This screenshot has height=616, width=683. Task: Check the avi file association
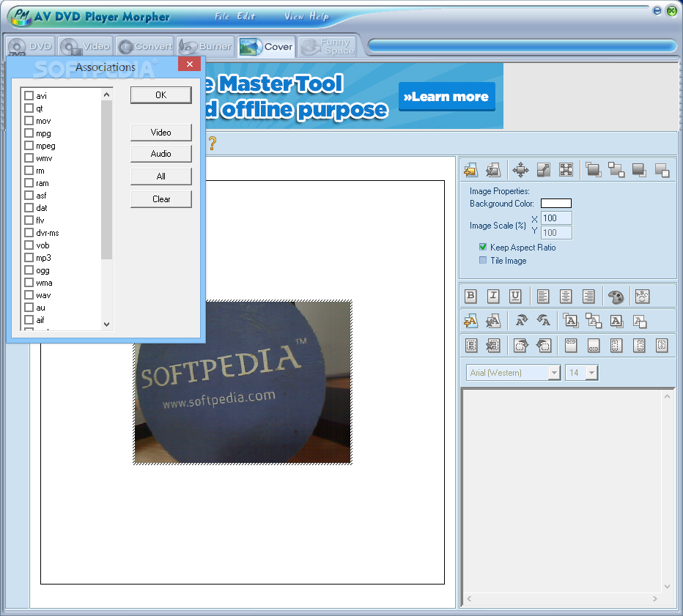pyautogui.click(x=29, y=95)
